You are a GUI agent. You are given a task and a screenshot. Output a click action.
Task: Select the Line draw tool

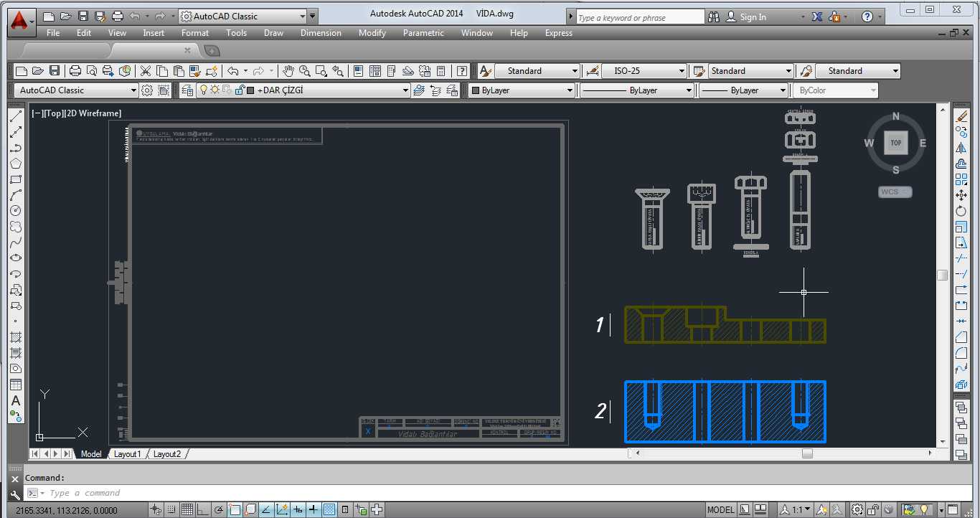pyautogui.click(x=16, y=116)
